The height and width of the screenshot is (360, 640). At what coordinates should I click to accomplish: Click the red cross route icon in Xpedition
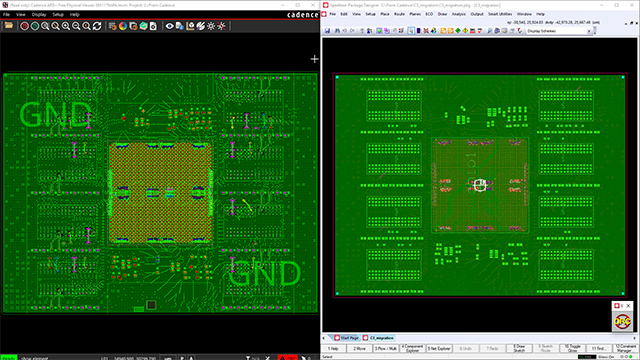(x=426, y=31)
